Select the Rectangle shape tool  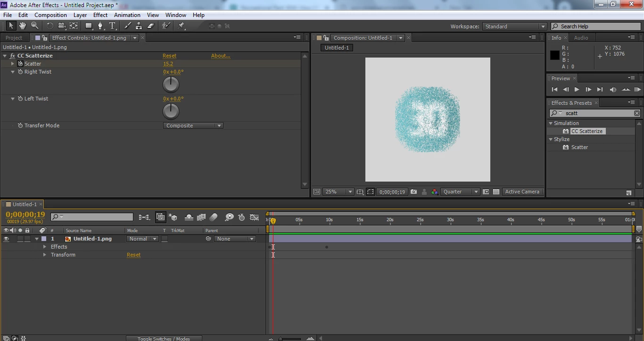89,26
